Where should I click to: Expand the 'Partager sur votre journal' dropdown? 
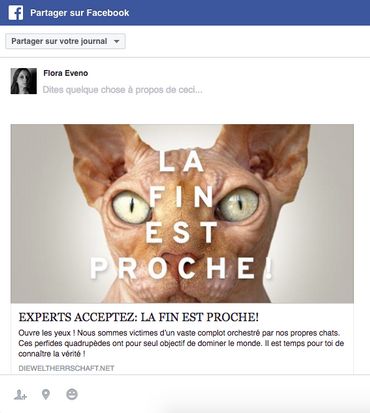click(65, 41)
